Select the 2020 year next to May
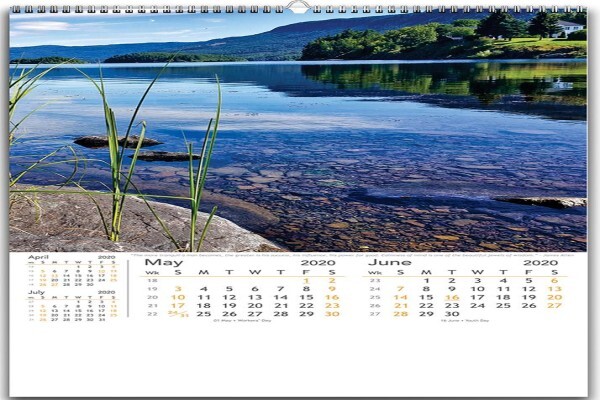 click(x=318, y=263)
